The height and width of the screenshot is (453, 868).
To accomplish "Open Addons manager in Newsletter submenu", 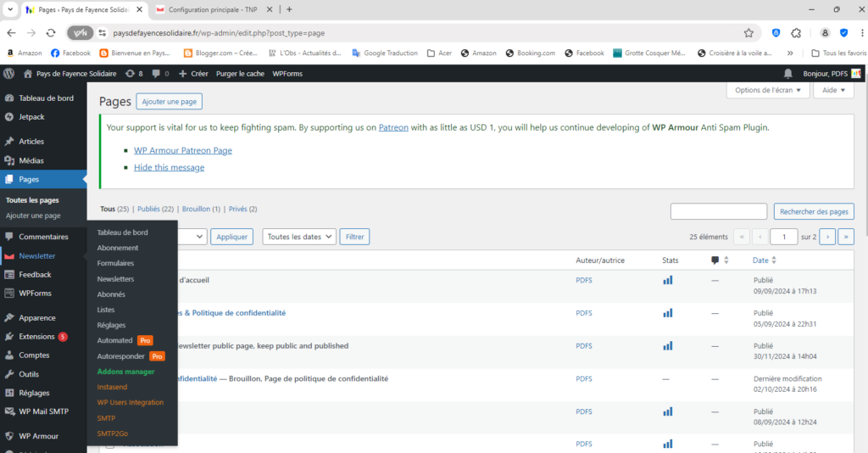I will 125,372.
